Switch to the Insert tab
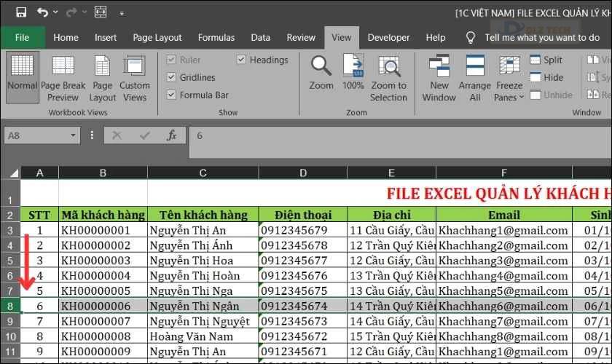612x364 pixels. [106, 37]
